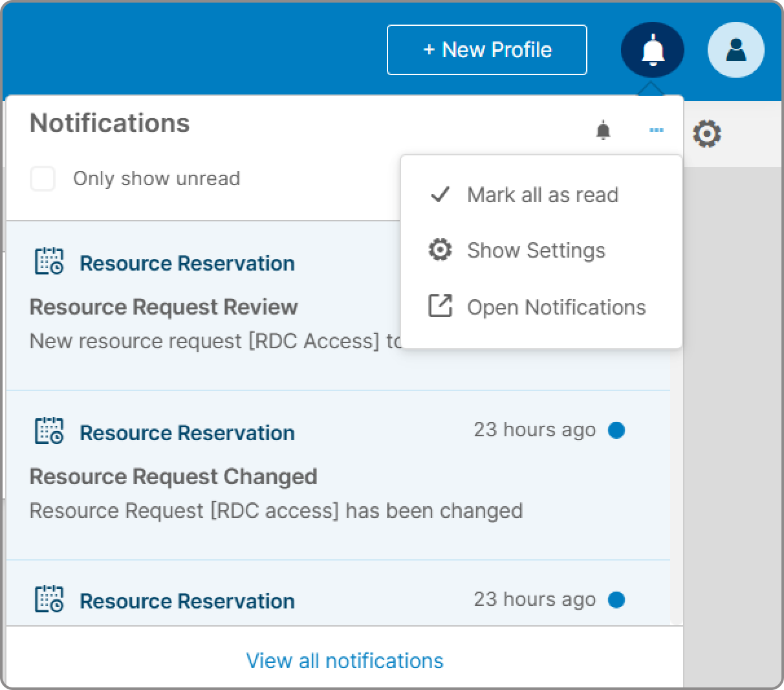This screenshot has width=784, height=690.
Task: Open Resource Reservation link above Resource Request Review
Action: tap(187, 263)
